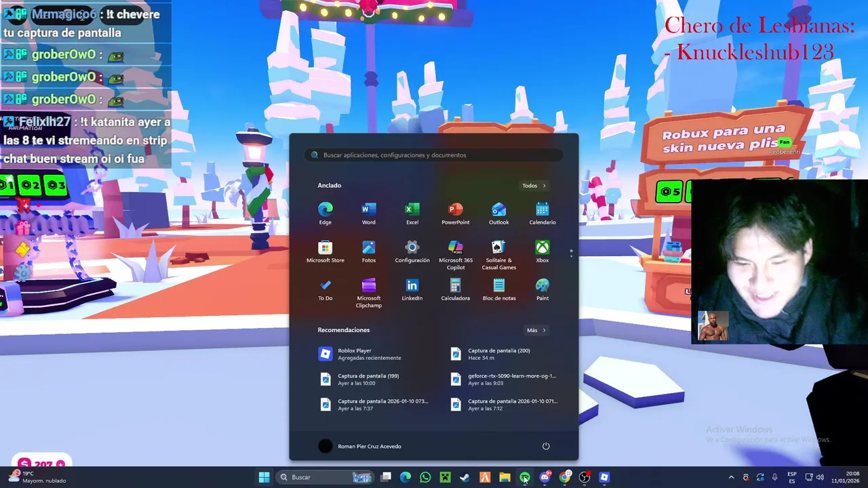Open Excel pinned app
The height and width of the screenshot is (488, 868).
click(412, 213)
